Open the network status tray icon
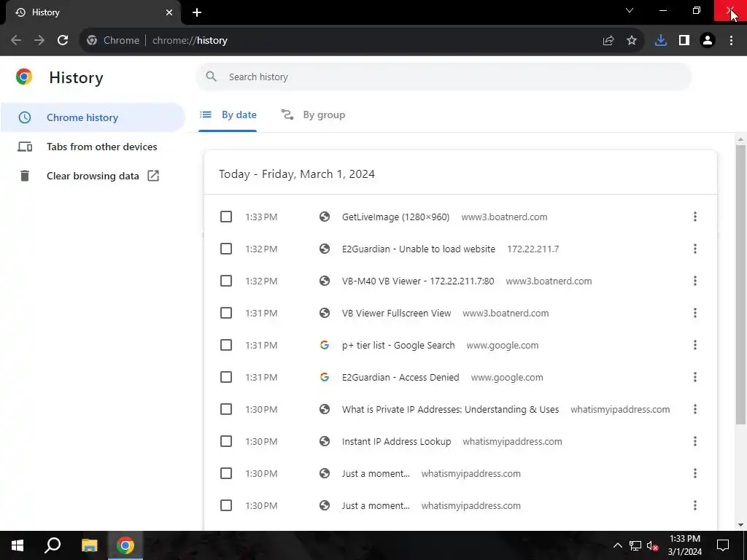747x560 pixels. click(x=635, y=545)
